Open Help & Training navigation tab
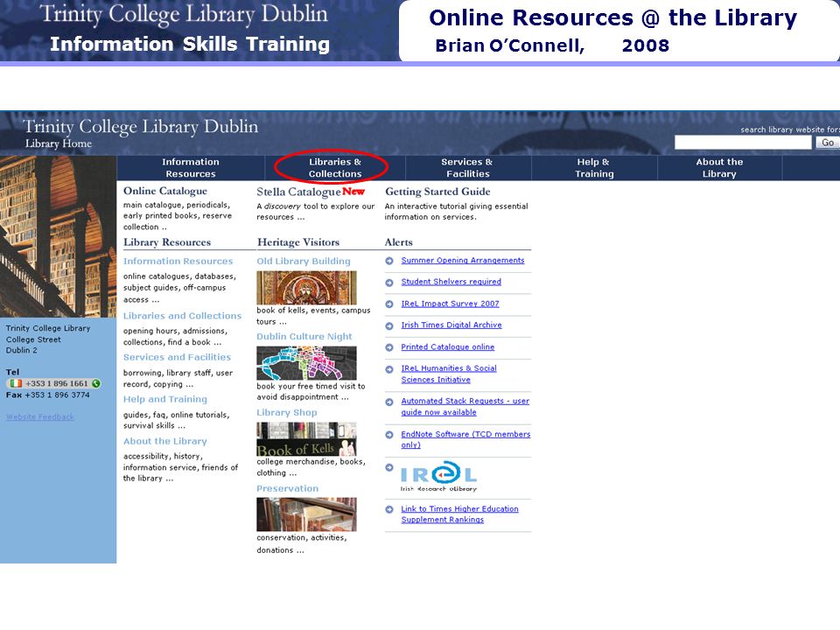The image size is (840, 630). 594,168
